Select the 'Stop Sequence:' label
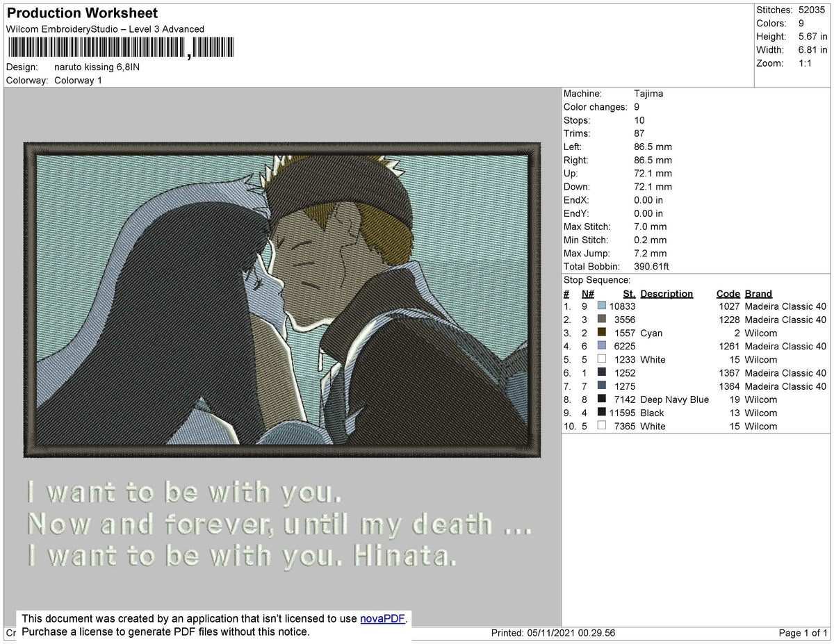Viewport: 834px width, 644px height. pos(597,280)
